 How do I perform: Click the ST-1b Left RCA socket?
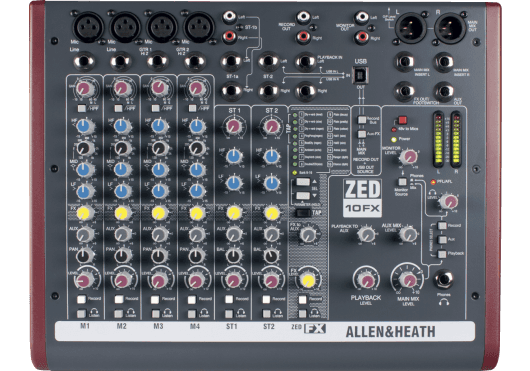230,16
